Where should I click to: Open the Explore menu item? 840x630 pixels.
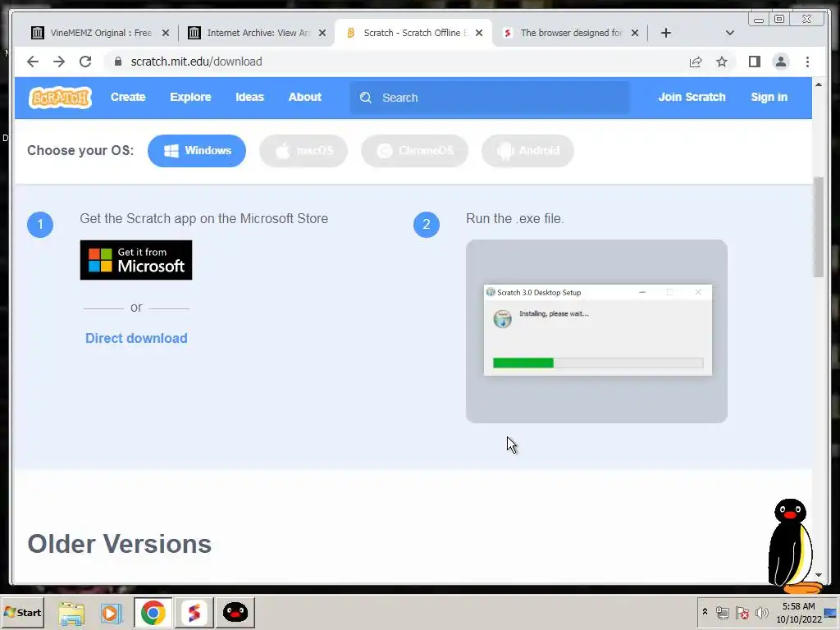pos(190,98)
